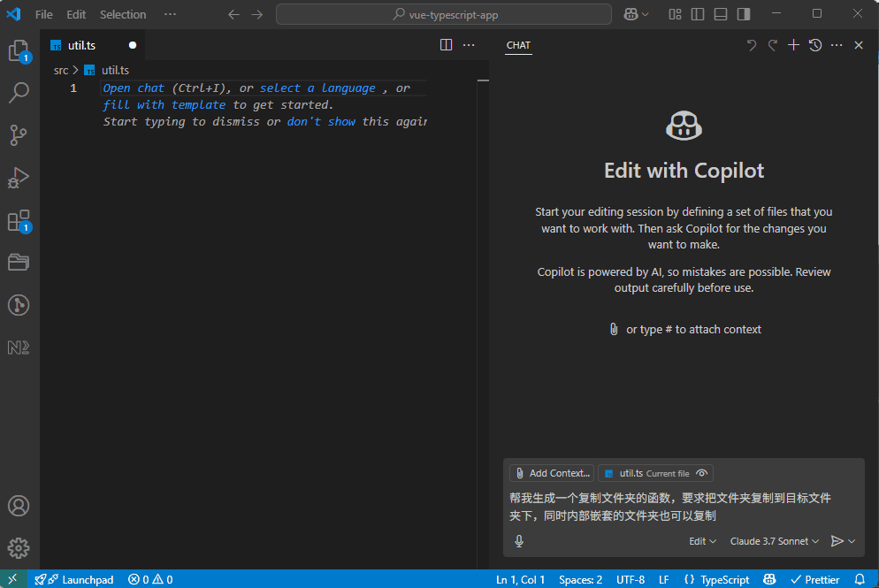
Task: Open the Search view icon
Action: pos(19,93)
